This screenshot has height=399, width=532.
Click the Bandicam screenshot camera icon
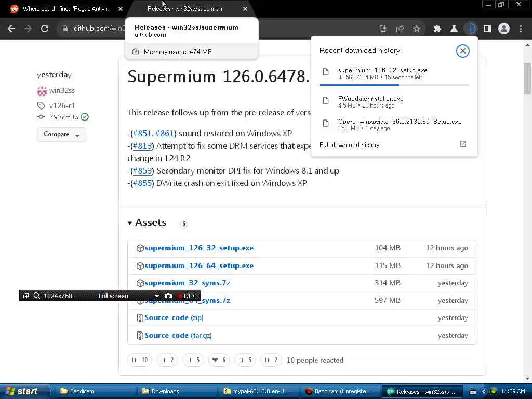tap(168, 296)
